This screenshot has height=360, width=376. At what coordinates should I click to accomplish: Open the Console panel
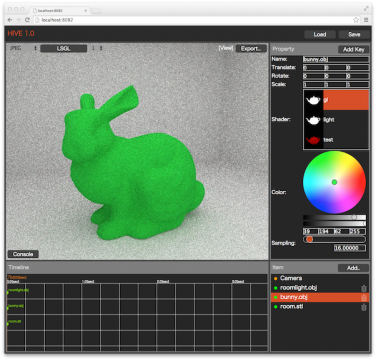click(23, 254)
